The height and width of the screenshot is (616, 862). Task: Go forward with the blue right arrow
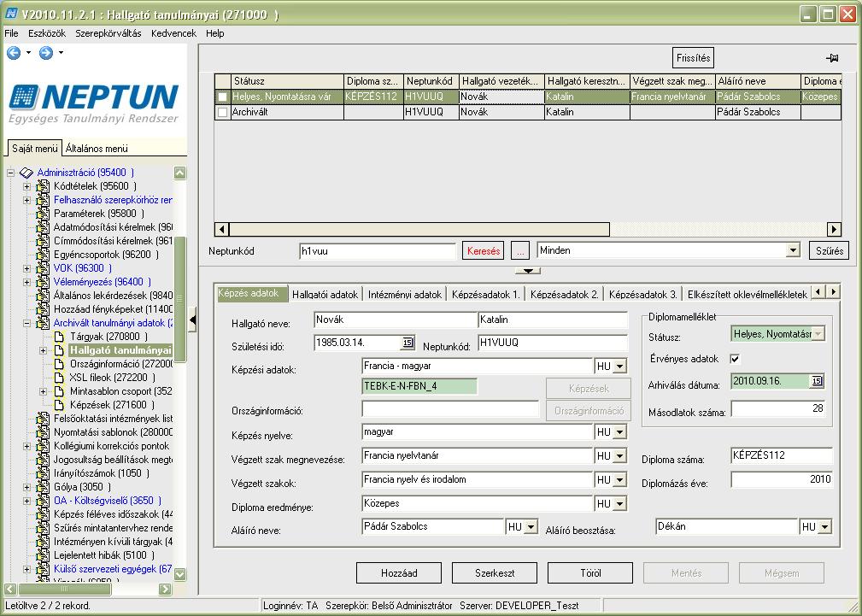click(45, 53)
